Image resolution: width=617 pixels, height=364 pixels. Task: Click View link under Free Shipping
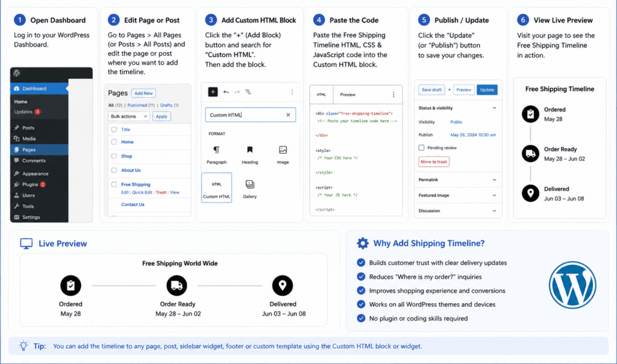[174, 192]
